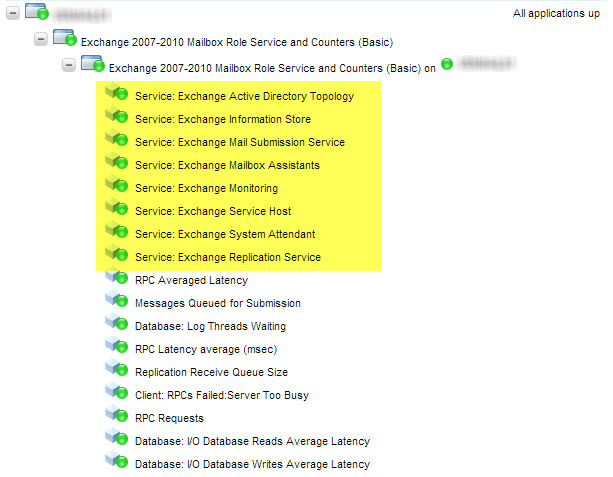Click icon for Exchange Active Directory Topology service
The image size is (613, 477).
coord(117,91)
